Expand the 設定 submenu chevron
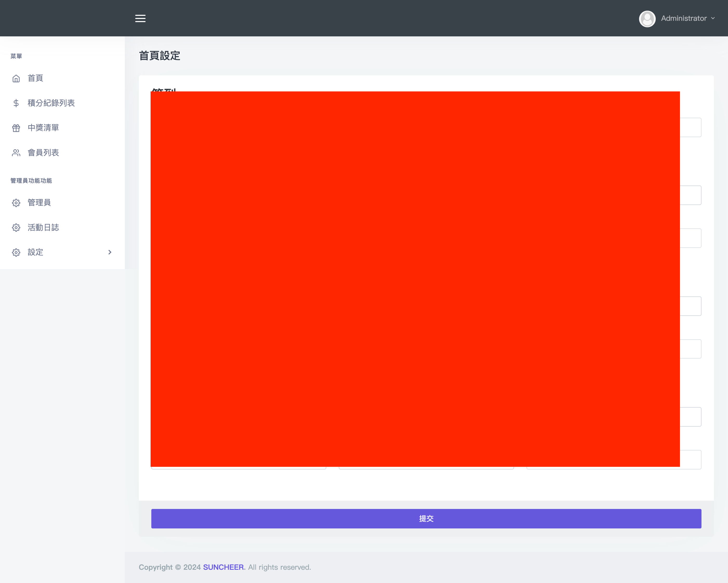This screenshot has height=583, width=728. [x=110, y=252]
